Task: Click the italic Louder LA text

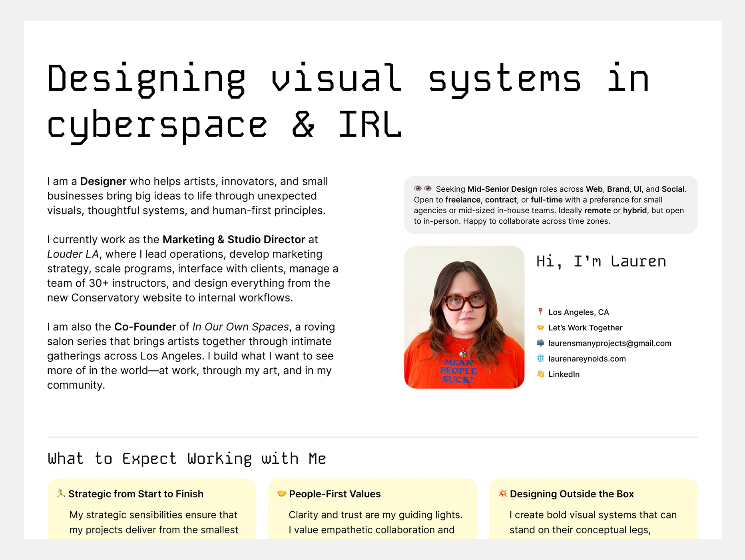Action: (73, 254)
